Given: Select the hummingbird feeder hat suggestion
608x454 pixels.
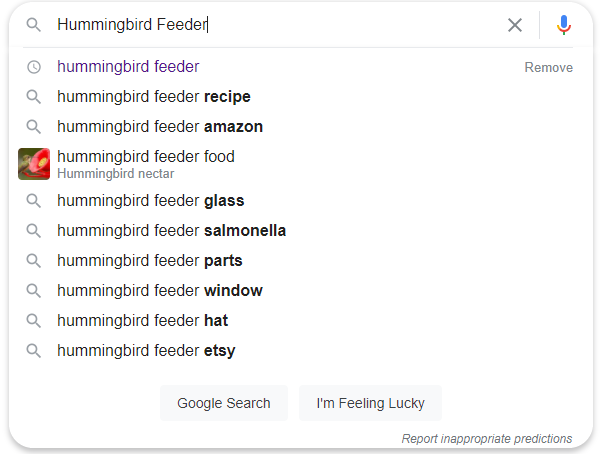Looking at the screenshot, I should click(142, 321).
